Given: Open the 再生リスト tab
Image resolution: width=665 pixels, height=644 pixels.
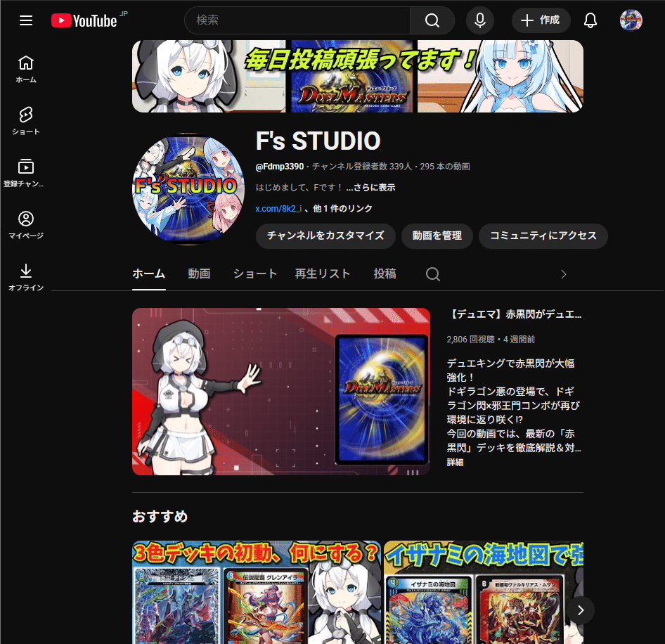Looking at the screenshot, I should pyautogui.click(x=323, y=273).
